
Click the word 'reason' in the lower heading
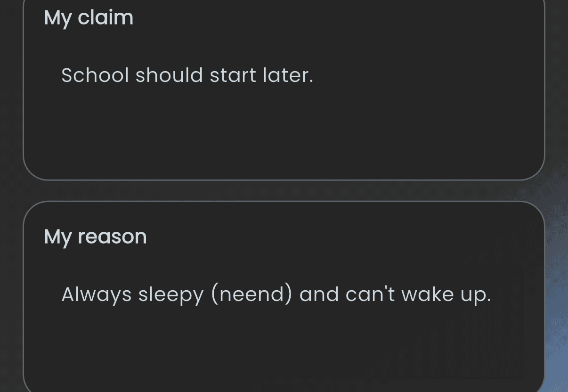pos(112,236)
